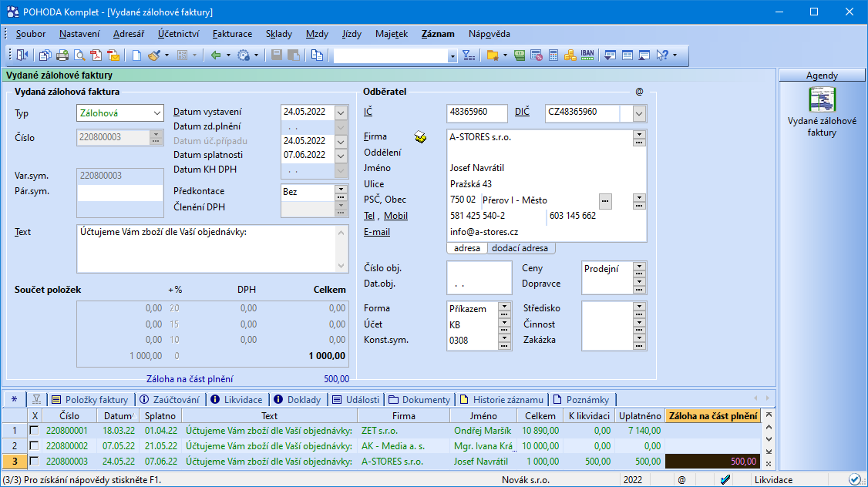Tick checkbox for invoice 220800001
Viewport: 868px width, 487px height.
(35, 430)
